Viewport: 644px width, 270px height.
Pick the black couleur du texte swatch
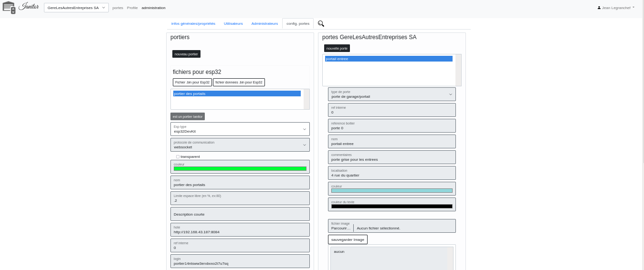click(391, 207)
